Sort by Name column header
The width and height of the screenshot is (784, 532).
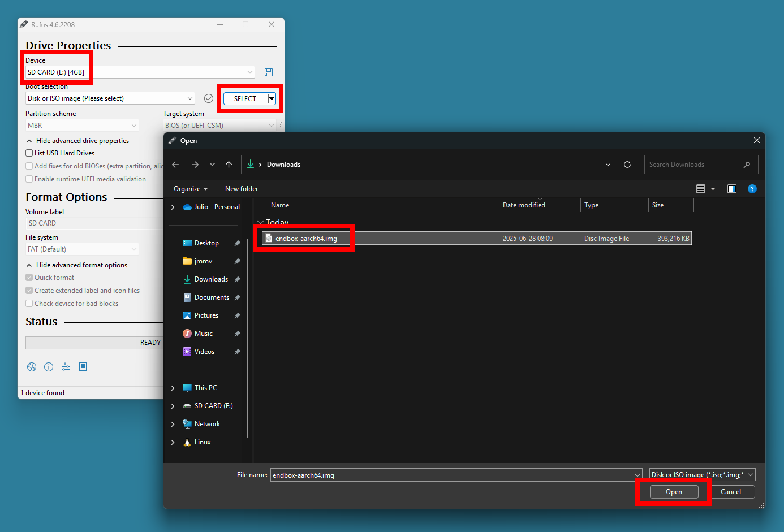point(280,205)
